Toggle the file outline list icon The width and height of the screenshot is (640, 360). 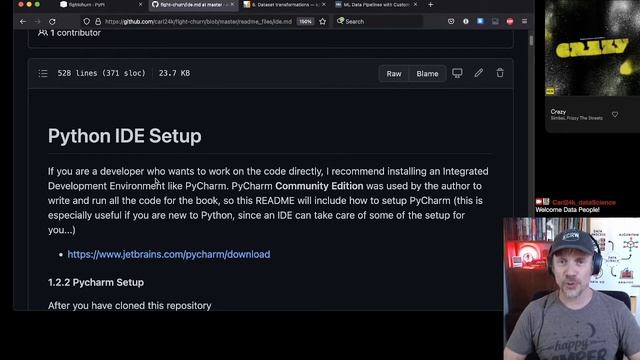(43, 73)
